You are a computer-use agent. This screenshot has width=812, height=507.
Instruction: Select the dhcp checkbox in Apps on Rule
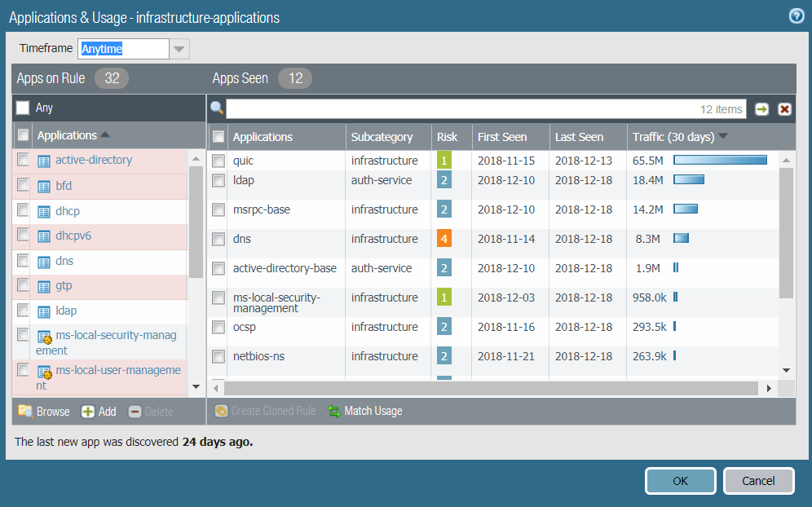point(23,211)
